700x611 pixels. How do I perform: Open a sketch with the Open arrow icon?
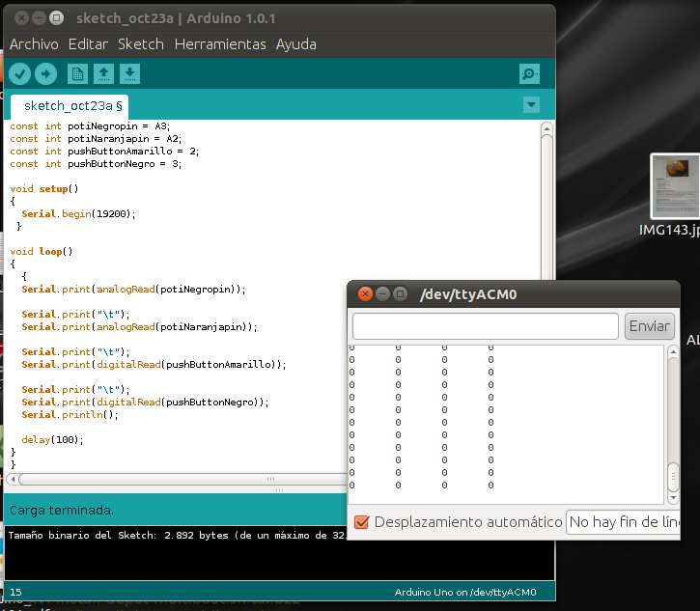point(103,73)
